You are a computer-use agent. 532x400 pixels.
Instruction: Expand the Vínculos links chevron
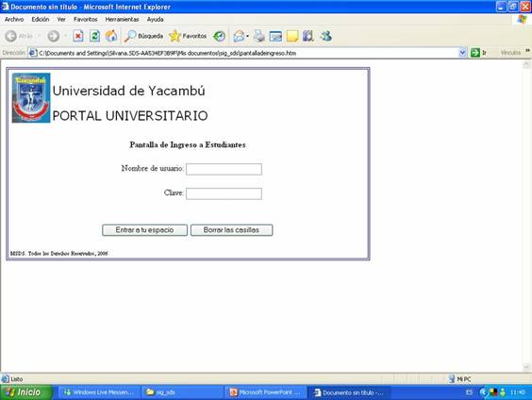click(x=527, y=51)
